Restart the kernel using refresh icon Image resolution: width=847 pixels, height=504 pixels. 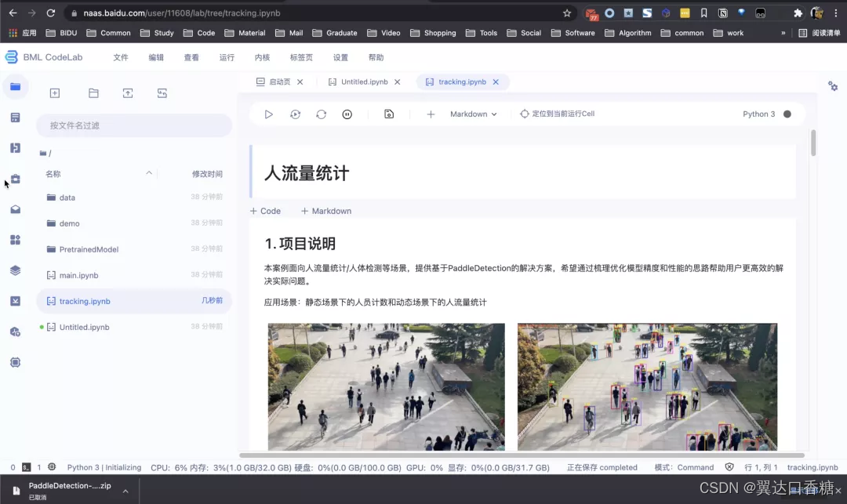click(321, 114)
